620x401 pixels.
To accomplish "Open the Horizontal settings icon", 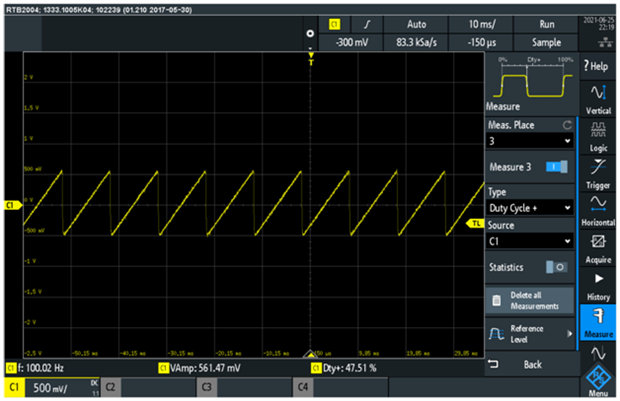I will [x=598, y=203].
